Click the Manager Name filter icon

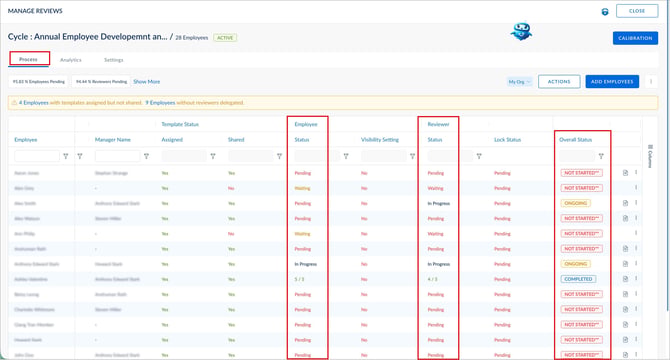tap(147, 156)
